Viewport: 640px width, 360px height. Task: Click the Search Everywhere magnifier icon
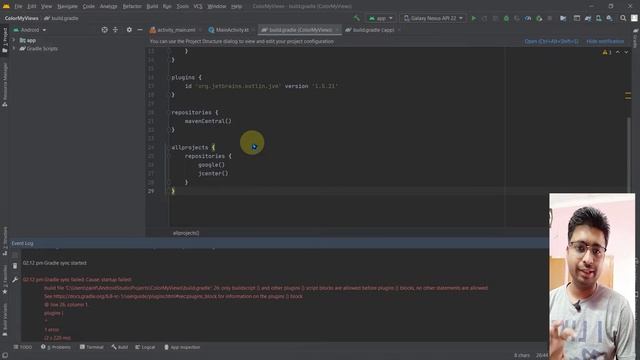[623, 18]
